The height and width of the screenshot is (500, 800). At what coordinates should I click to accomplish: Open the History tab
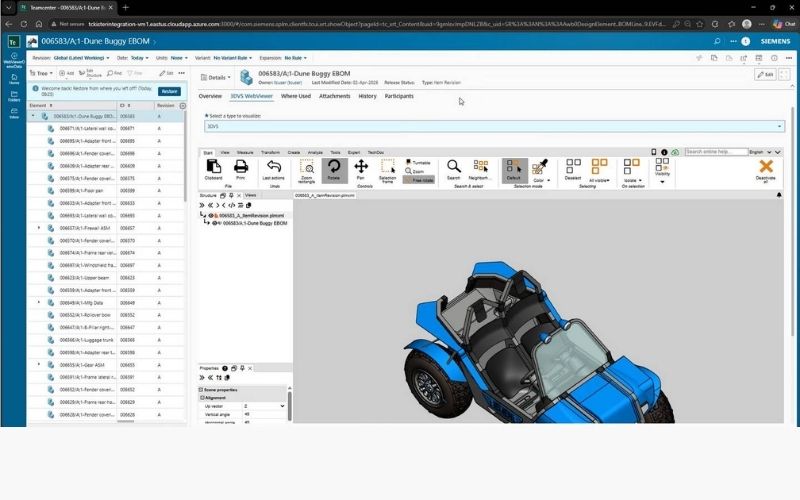[x=367, y=96]
